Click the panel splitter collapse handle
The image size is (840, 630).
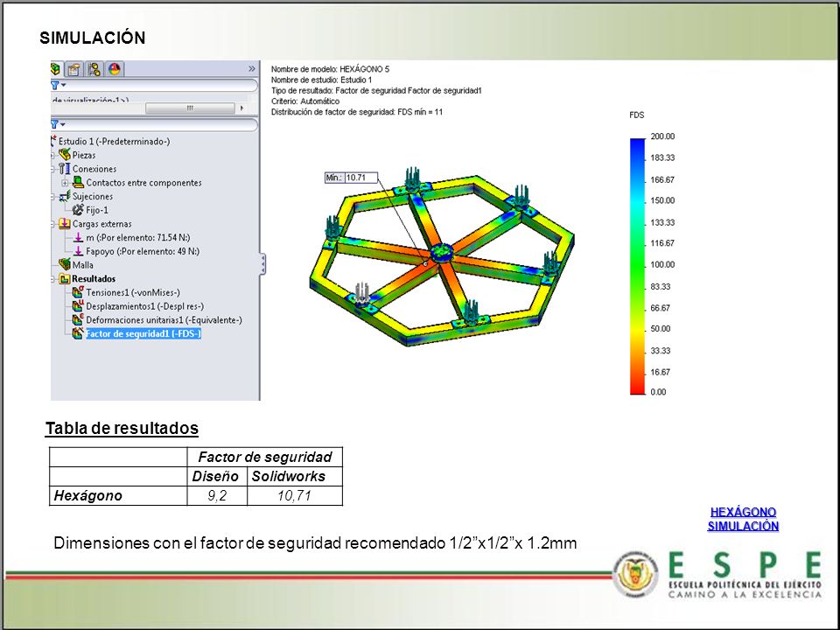262,264
